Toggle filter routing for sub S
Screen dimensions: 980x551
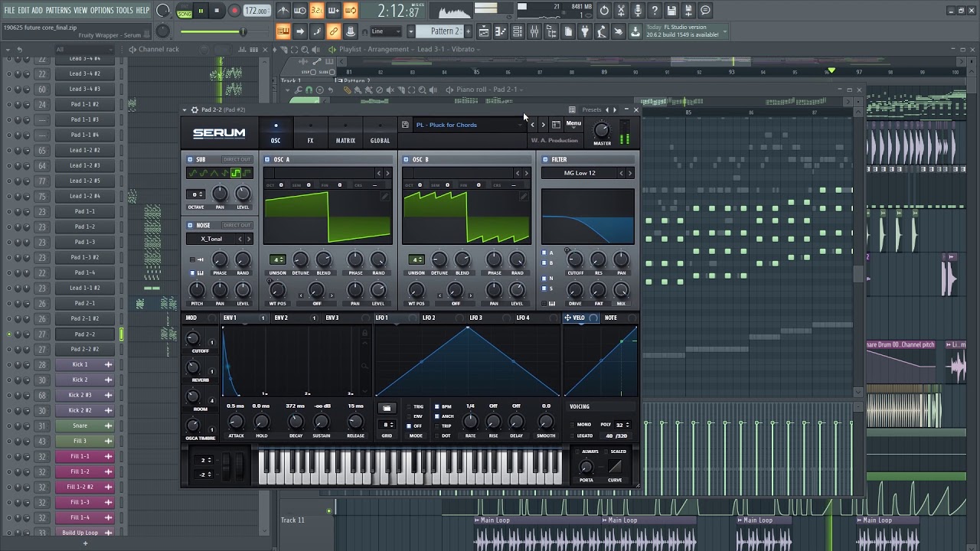pyautogui.click(x=544, y=289)
